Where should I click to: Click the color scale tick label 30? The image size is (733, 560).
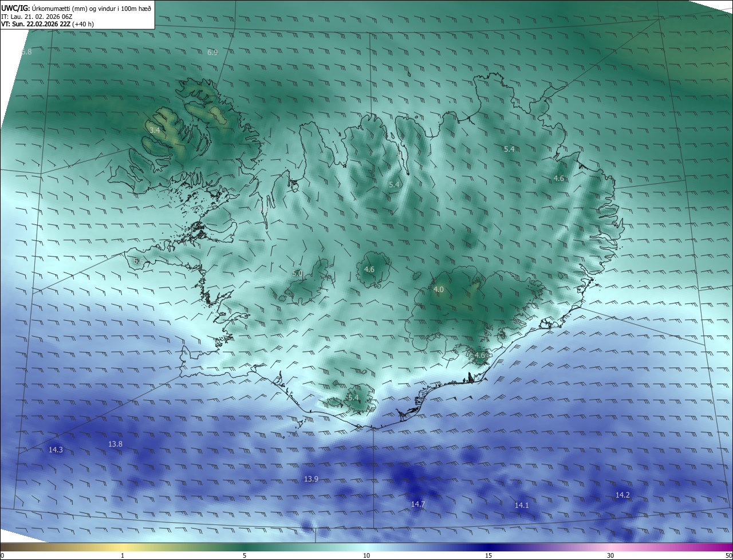(x=610, y=555)
